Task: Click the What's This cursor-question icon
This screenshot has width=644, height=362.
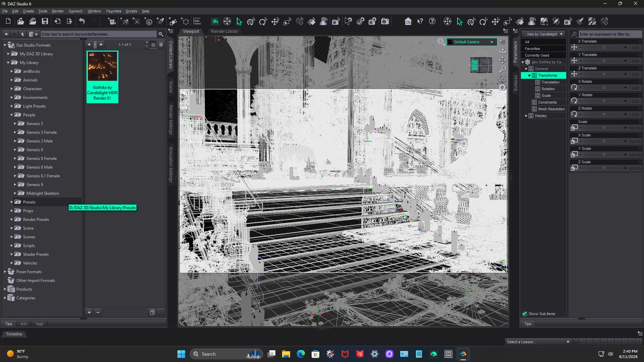Action: [x=420, y=21]
